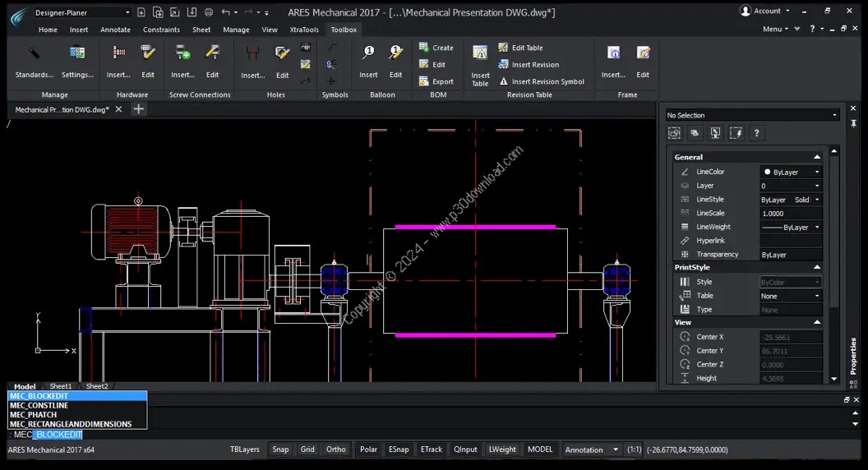
Task: Edit the drawing frame
Action: click(643, 53)
